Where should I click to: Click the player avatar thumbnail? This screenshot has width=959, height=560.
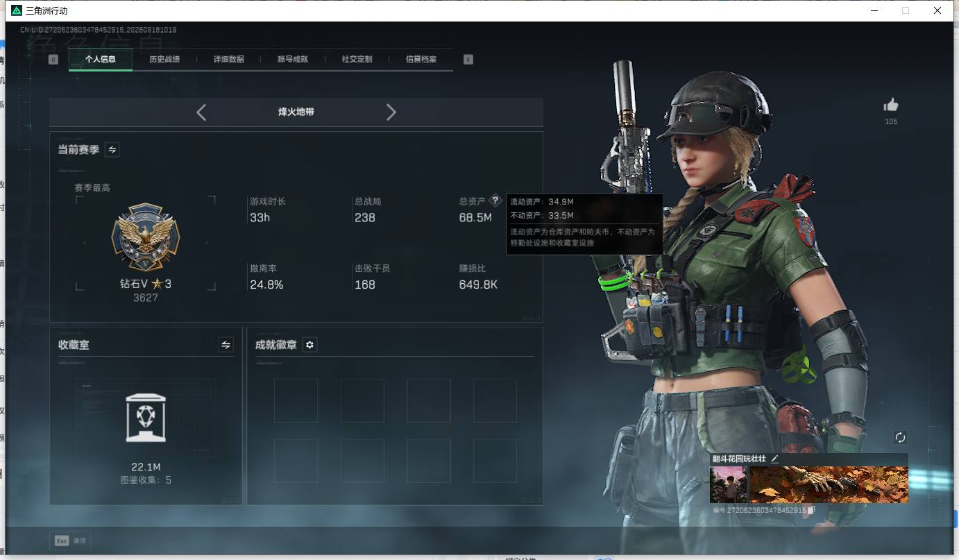(729, 484)
